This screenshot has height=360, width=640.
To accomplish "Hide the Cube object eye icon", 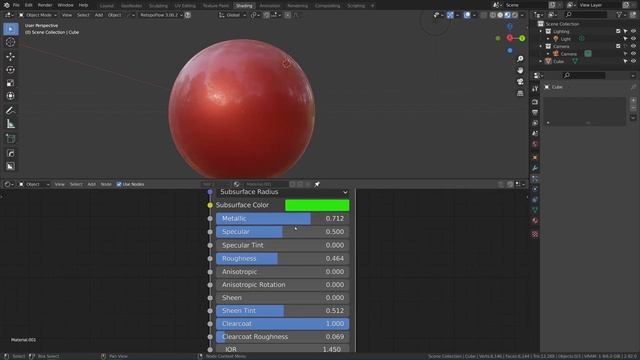I will (633, 61).
